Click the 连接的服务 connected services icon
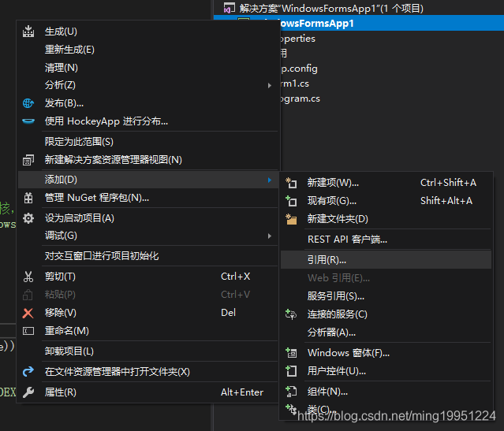The width and height of the screenshot is (504, 431). tap(291, 314)
